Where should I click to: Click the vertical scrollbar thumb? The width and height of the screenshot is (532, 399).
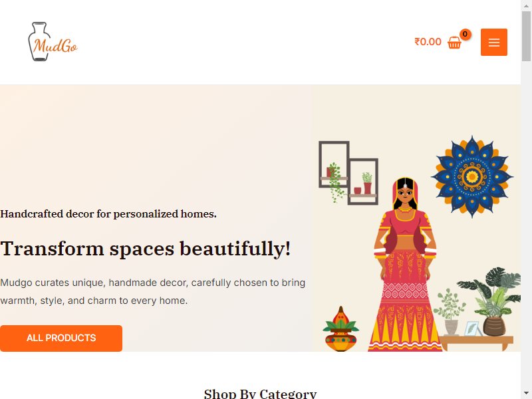coord(526,36)
